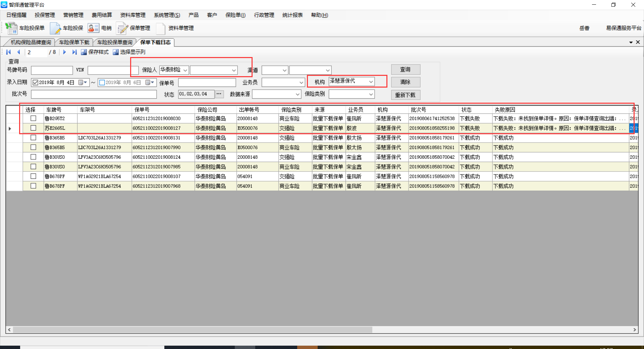The height and width of the screenshot is (349, 644).
Task: Go to first page of records
Action: 9,52
